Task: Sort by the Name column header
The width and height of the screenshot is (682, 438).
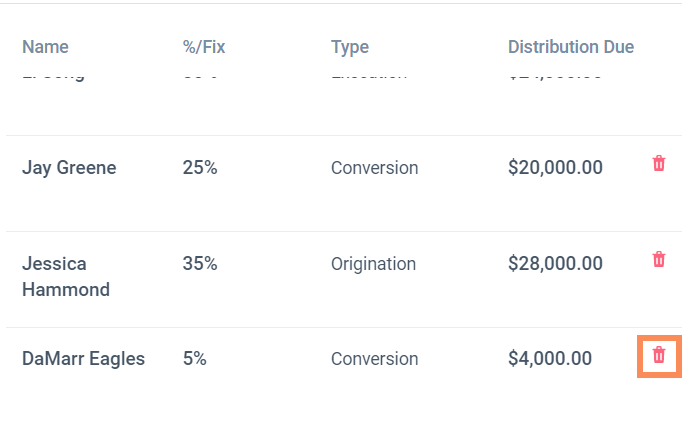Action: (45, 47)
